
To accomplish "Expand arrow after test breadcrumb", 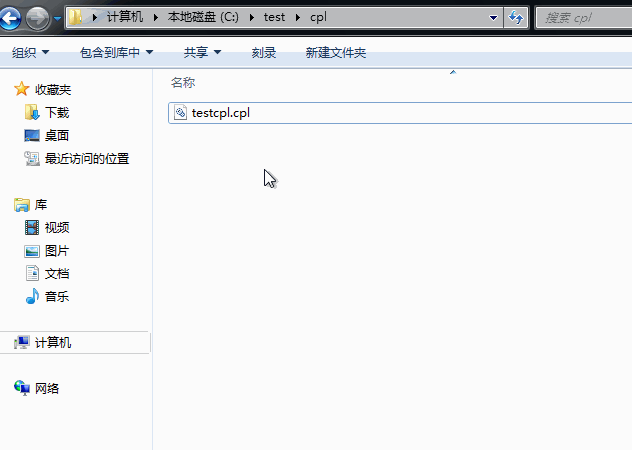I will 297,17.
